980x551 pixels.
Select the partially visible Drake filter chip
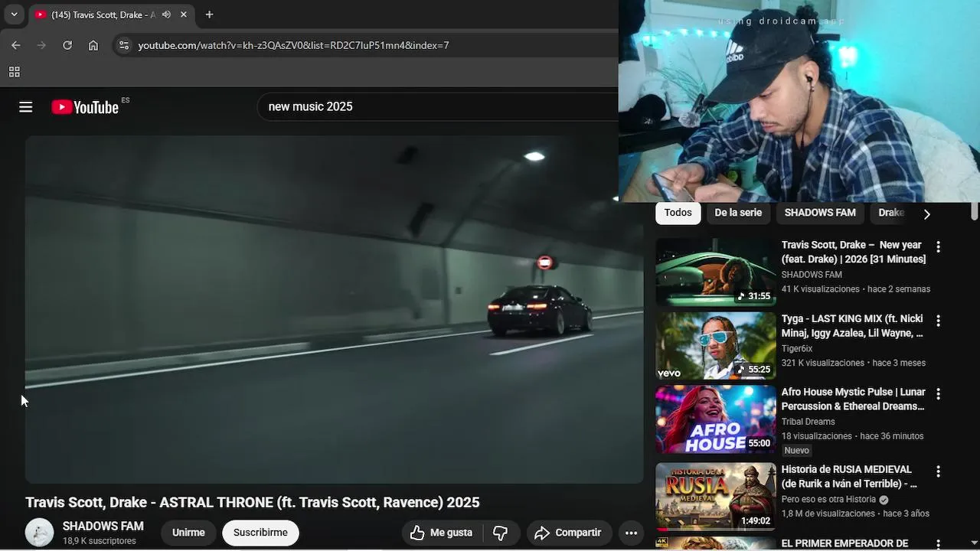[x=891, y=213]
